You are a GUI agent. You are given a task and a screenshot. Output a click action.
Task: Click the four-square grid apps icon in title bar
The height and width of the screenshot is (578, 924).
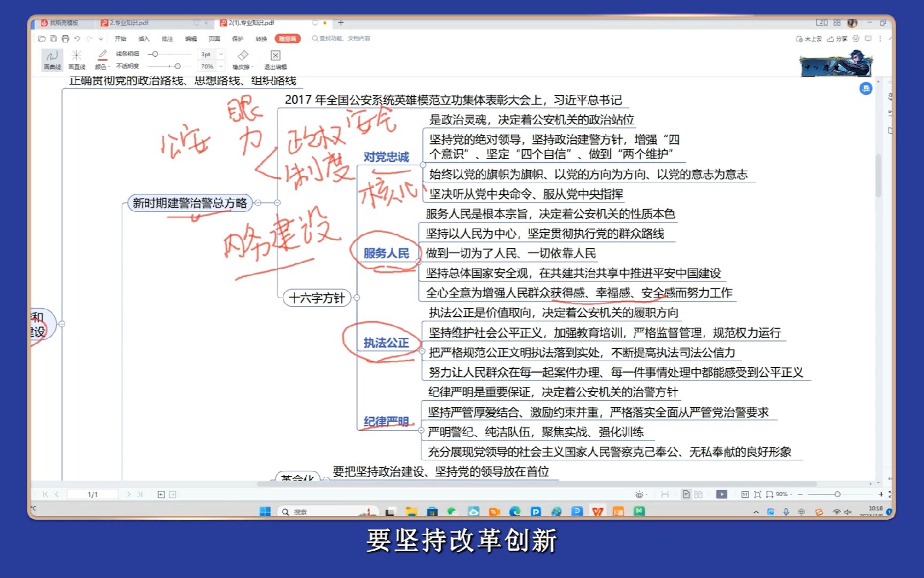(837, 22)
